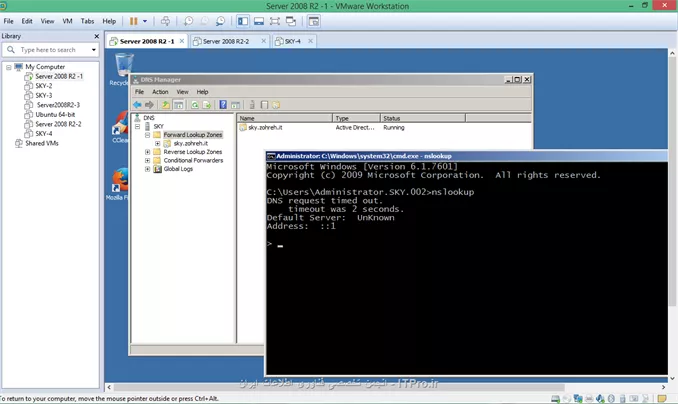Click the library search input field
Screen dimensions: 678x404
tap(50, 50)
